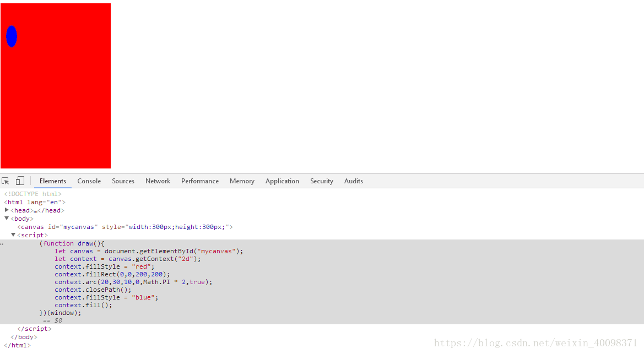Viewport: 644px width, 354px height.
Task: Switch to the Elements tab
Action: click(x=52, y=181)
